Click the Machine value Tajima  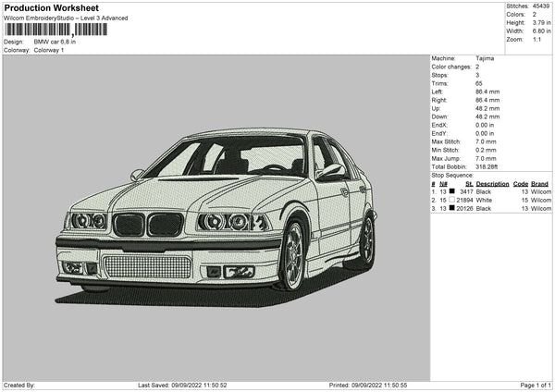tap(485, 58)
